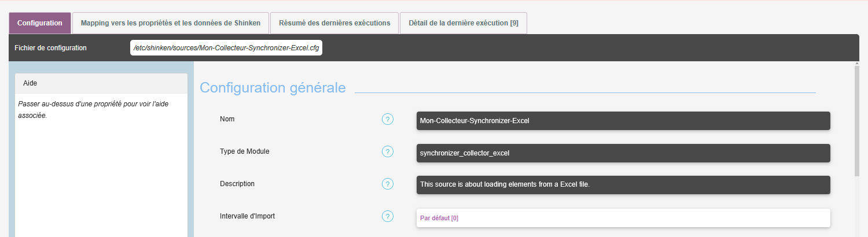Screen dimensions: 868x237
Task: Click the Type de Module label
Action: (x=244, y=151)
